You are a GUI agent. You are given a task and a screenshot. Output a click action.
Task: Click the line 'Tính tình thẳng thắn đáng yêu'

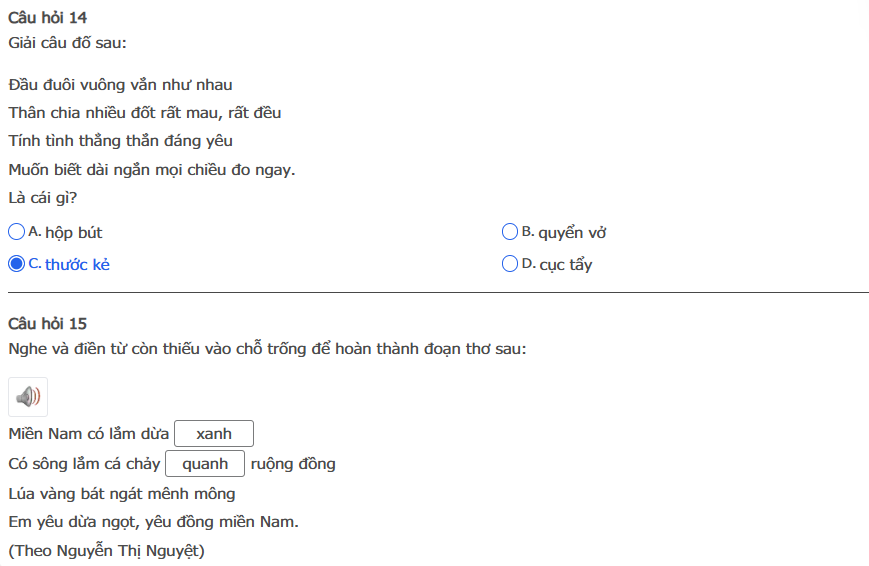[x=120, y=141]
